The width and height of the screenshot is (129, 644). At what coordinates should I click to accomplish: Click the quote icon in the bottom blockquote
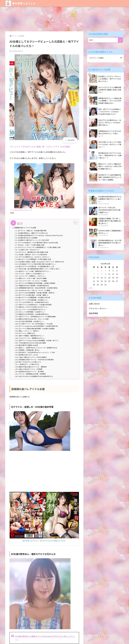click(x=13, y=636)
